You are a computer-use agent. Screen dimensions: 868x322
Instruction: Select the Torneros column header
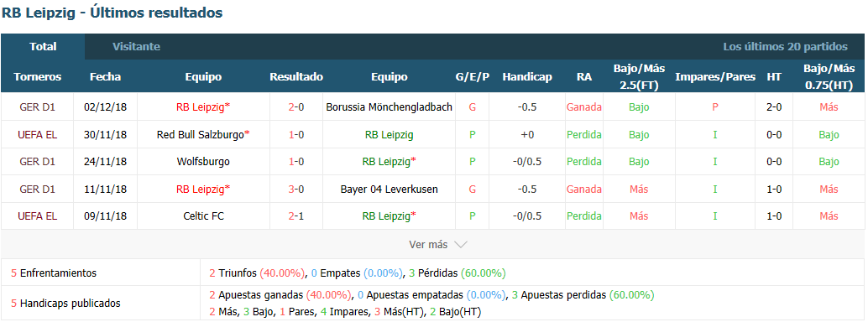(38, 77)
